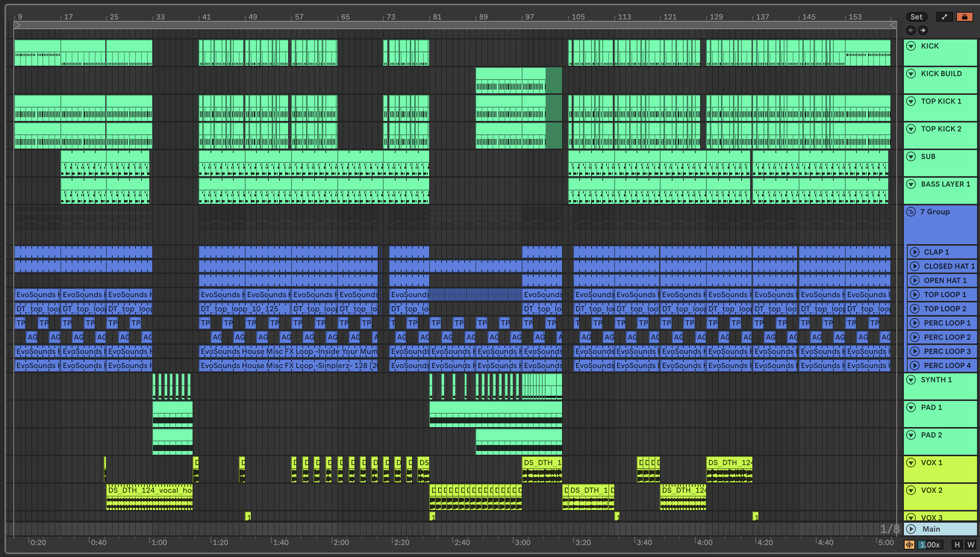Select the Main track title
This screenshot has height=557, width=980.
coord(931,529)
